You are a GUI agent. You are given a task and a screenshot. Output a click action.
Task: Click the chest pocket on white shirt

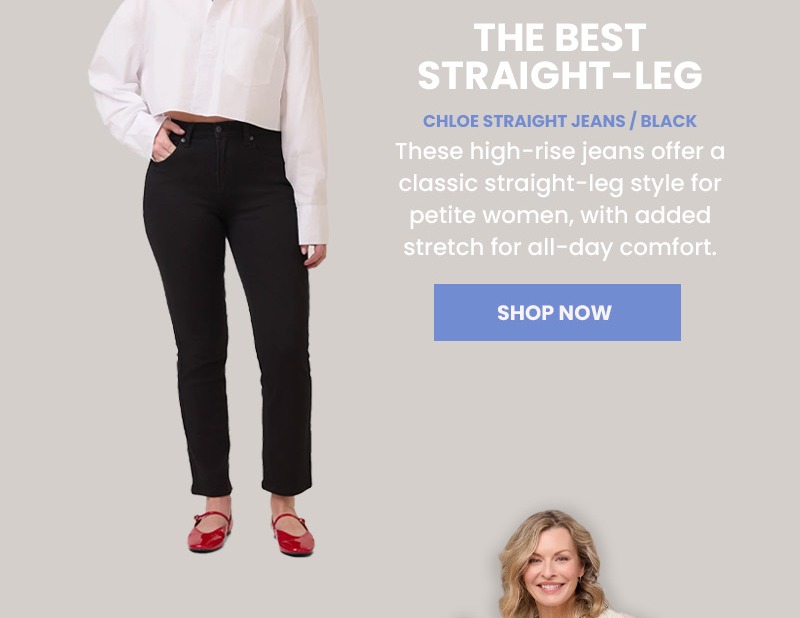(x=252, y=56)
